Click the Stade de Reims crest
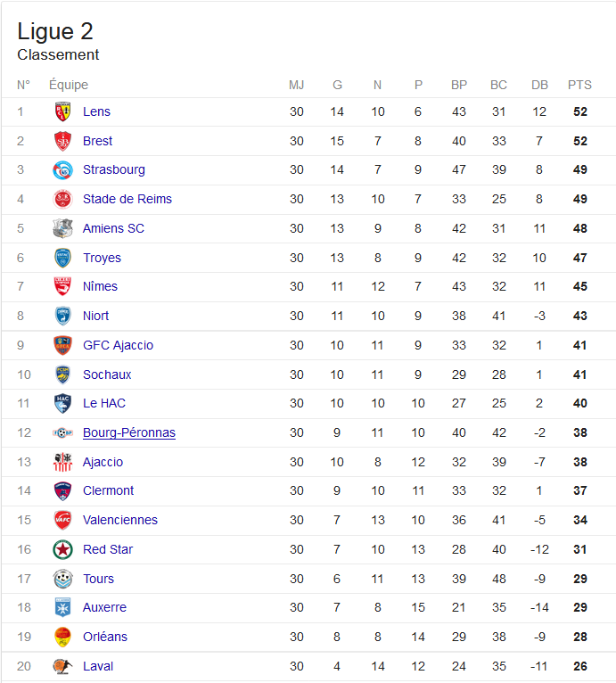Screen dimensions: 616x683 pyautogui.click(x=62, y=199)
